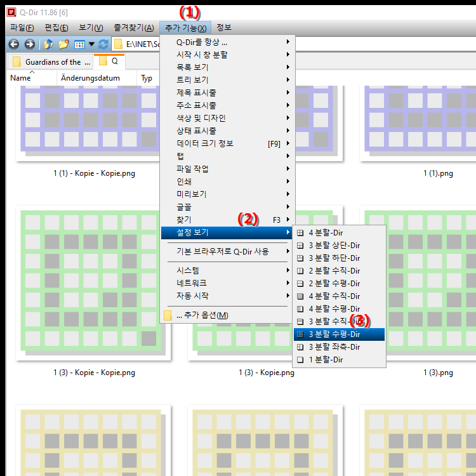Go back with the left arrow button
The width and height of the screenshot is (476, 476).
click(x=14, y=44)
